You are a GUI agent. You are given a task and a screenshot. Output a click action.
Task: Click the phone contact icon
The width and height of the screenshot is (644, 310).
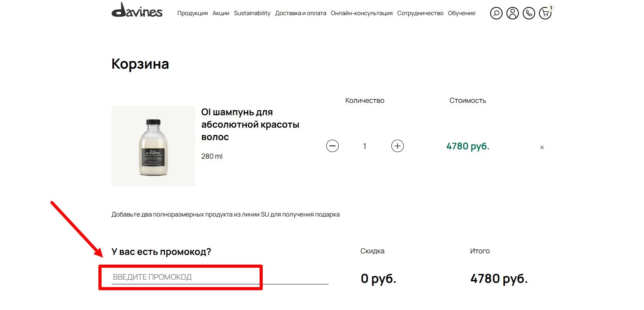(x=529, y=13)
